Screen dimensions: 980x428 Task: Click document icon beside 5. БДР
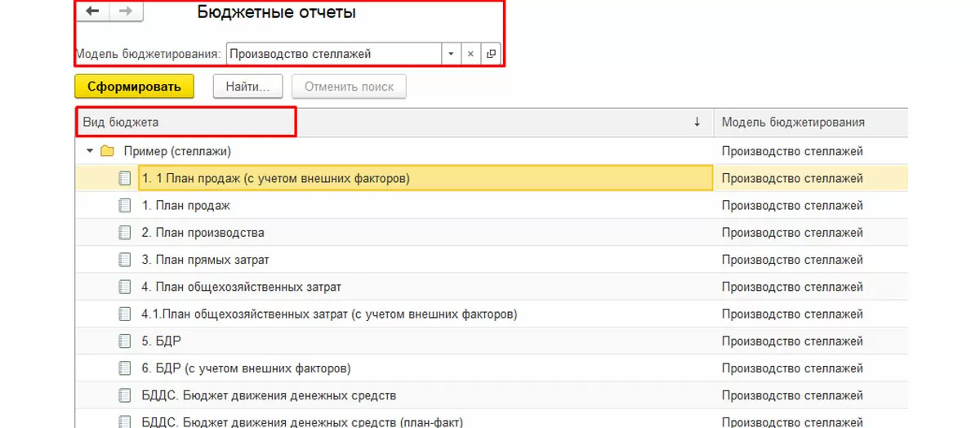tap(125, 341)
